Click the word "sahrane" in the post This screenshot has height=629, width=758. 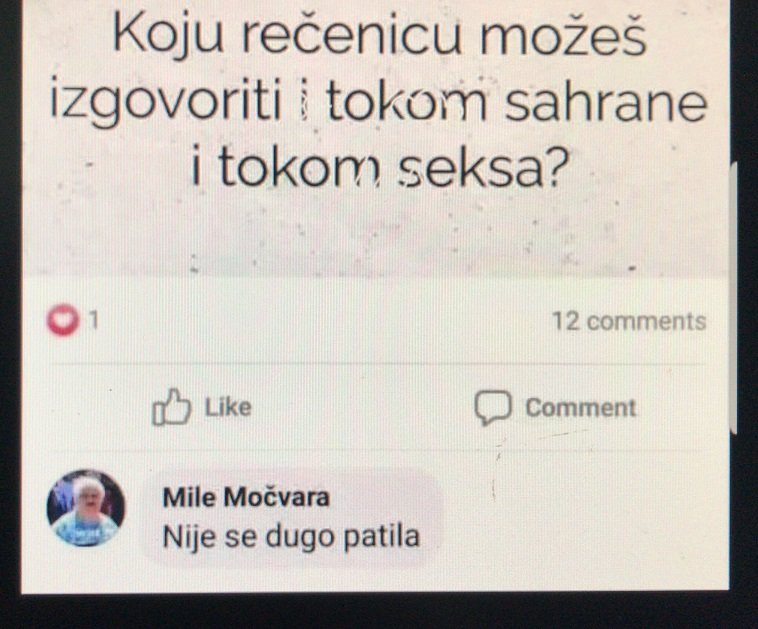(606, 103)
